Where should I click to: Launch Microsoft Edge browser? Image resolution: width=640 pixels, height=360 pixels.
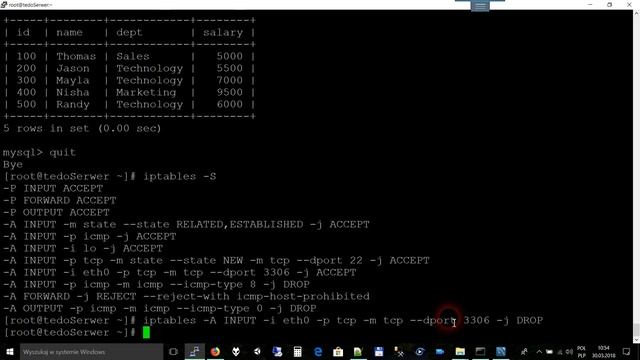pos(318,352)
